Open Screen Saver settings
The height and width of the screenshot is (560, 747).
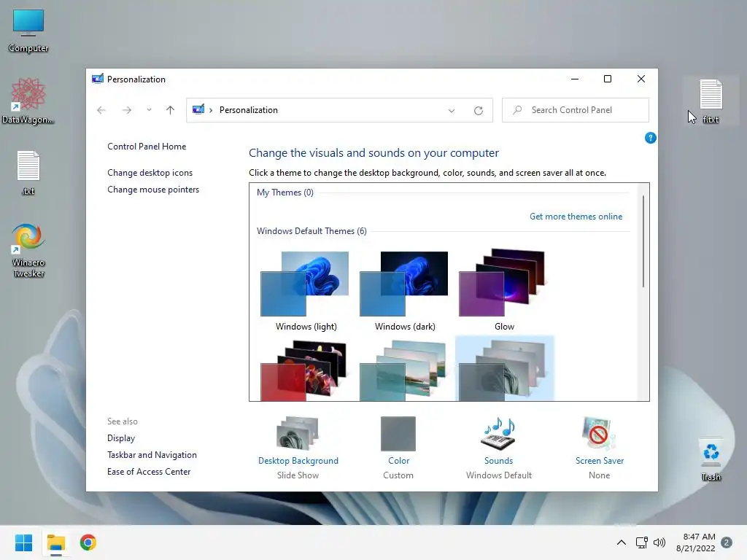pos(600,448)
